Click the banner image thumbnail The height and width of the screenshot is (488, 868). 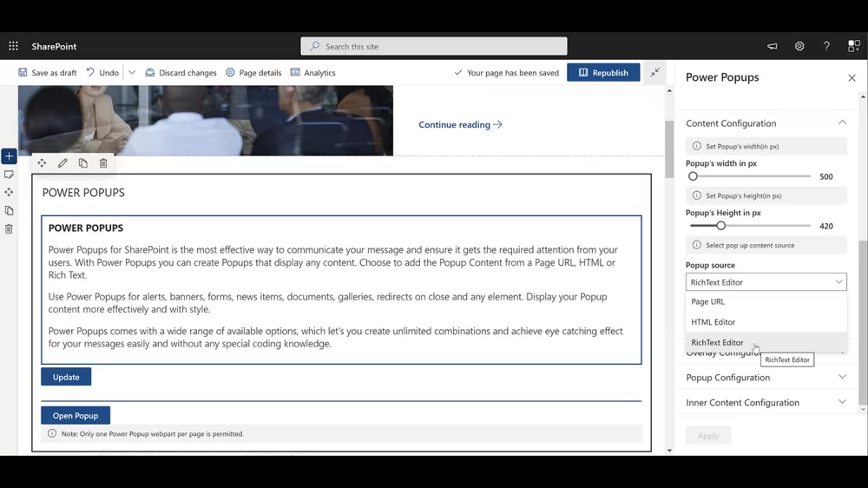click(206, 120)
